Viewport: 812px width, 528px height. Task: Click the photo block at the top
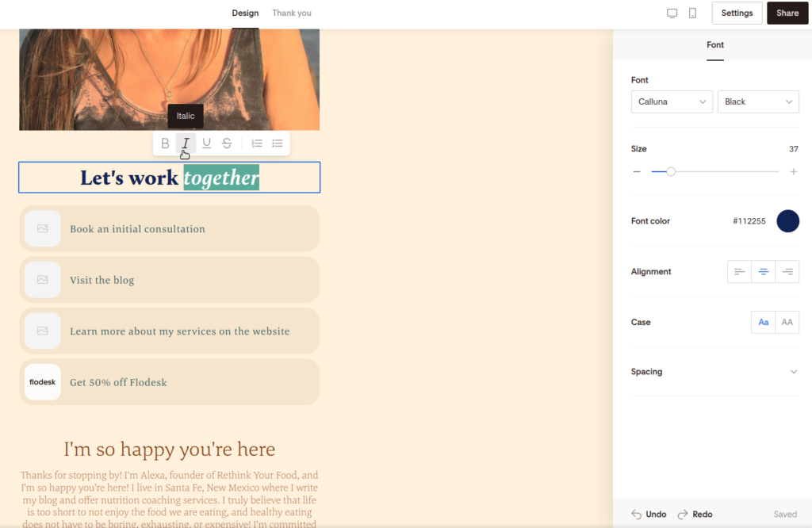pyautogui.click(x=170, y=79)
